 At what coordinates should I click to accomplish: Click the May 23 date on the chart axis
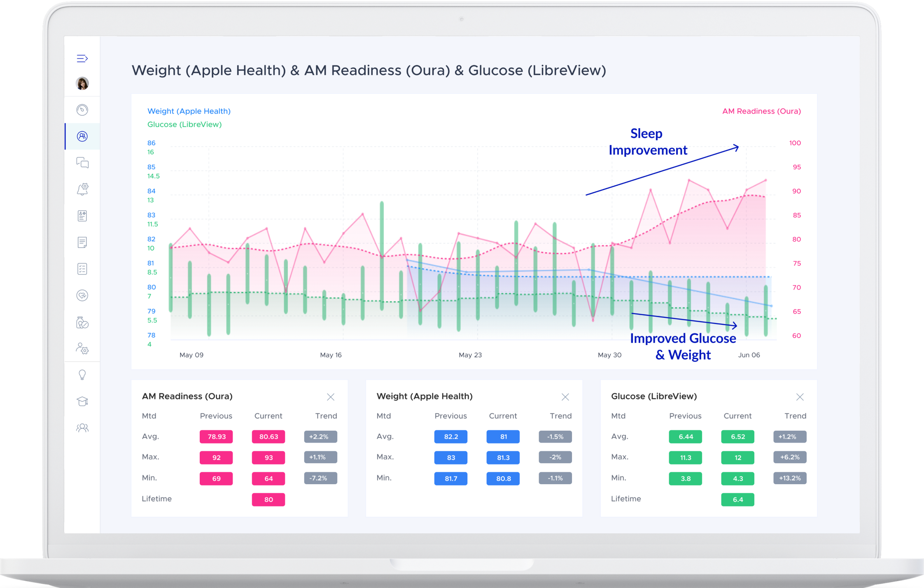point(470,355)
